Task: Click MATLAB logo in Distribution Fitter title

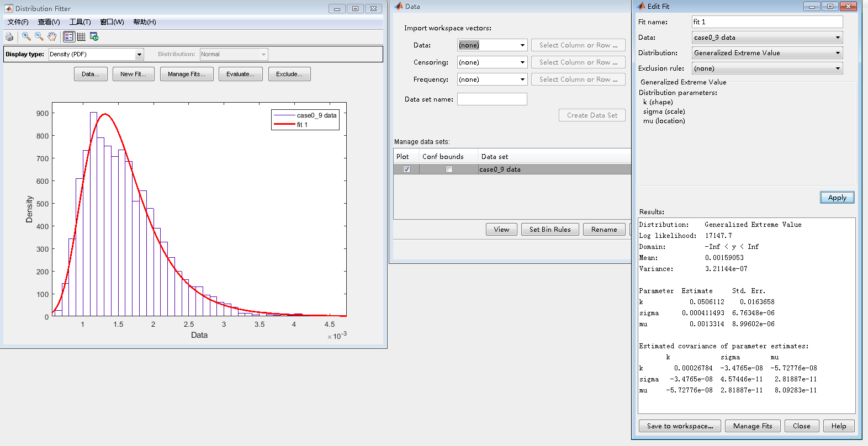Action: tap(8, 8)
